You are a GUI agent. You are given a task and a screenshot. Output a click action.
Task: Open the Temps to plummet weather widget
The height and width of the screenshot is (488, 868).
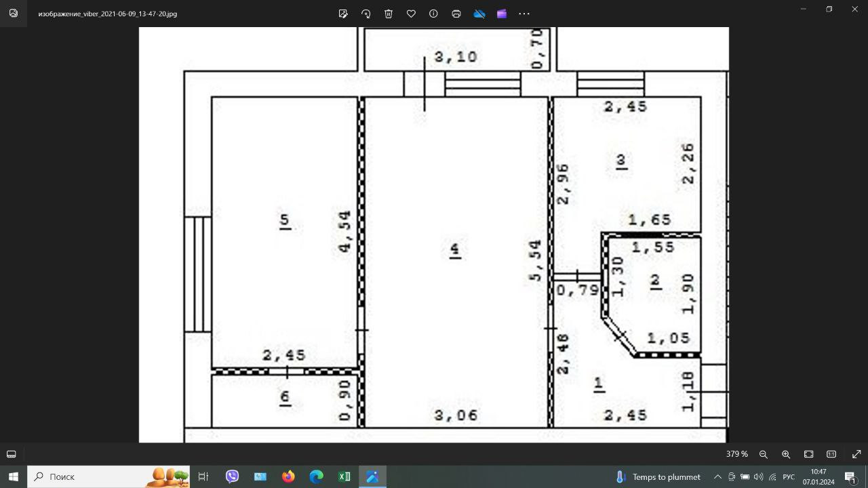point(657,476)
